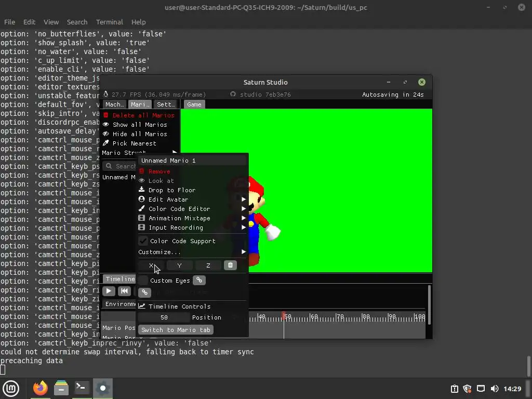
Task: Expand the Customize... submenu arrow
Action: point(244,252)
